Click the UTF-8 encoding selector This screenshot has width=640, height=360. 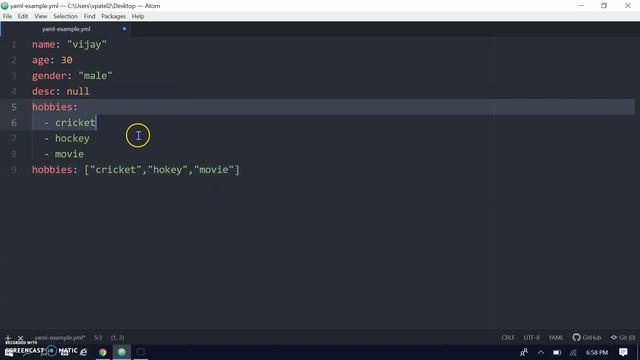[x=531, y=338]
